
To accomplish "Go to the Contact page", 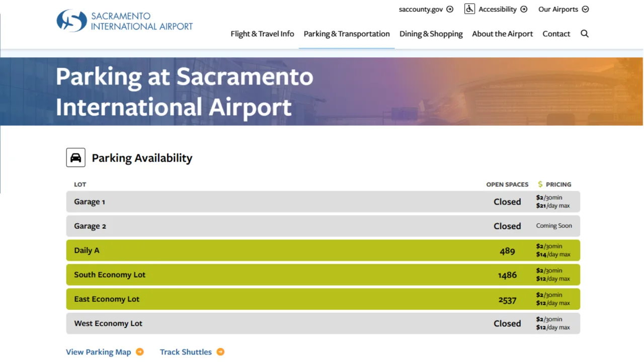I will tap(556, 34).
